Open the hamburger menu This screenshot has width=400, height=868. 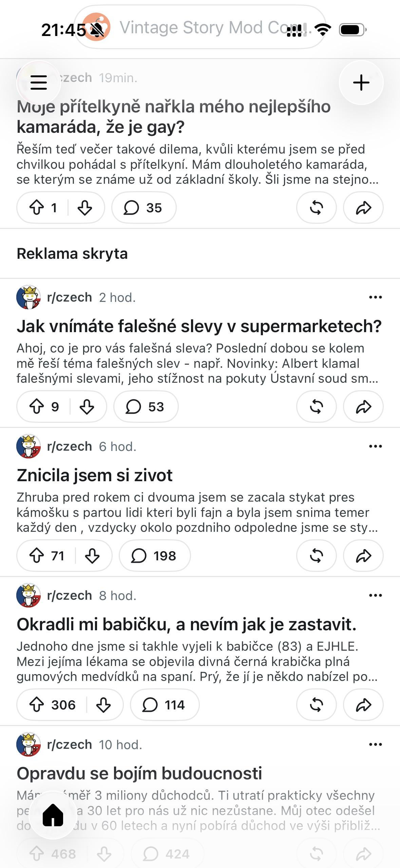coord(38,83)
